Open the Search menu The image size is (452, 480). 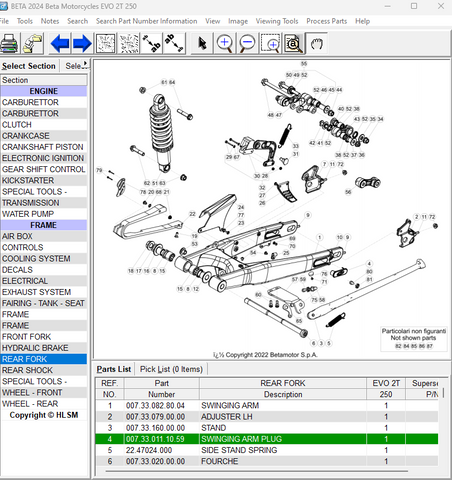click(77, 21)
